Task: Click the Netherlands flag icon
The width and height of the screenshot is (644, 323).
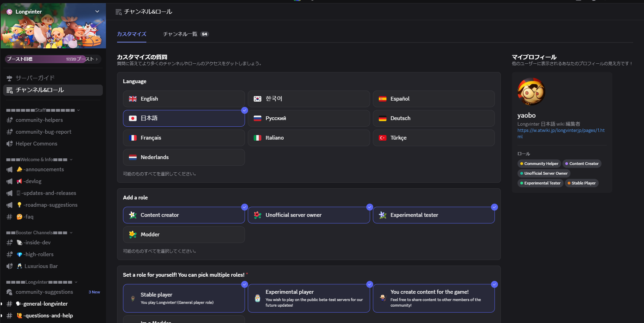Action: pyautogui.click(x=133, y=157)
